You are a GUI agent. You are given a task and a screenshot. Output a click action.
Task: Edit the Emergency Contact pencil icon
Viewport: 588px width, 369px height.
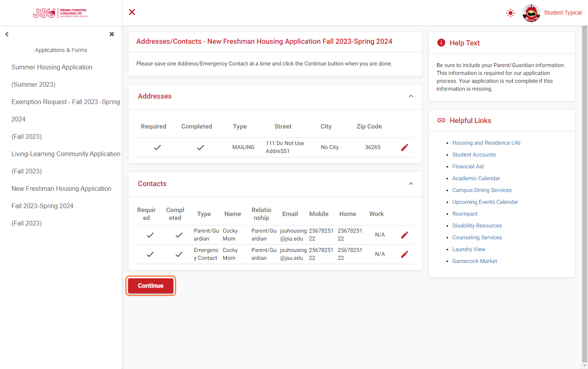pyautogui.click(x=404, y=254)
